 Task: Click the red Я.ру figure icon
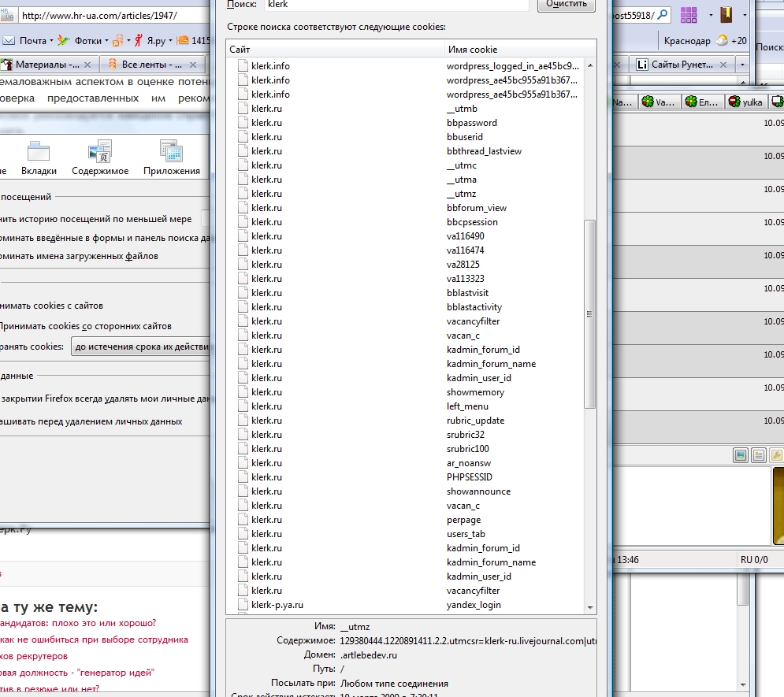(x=139, y=40)
